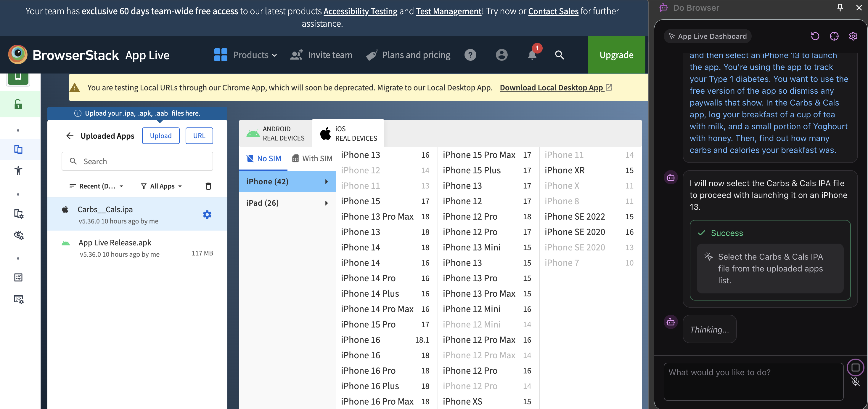Open the notifications bell icon
868x409 pixels.
[532, 55]
